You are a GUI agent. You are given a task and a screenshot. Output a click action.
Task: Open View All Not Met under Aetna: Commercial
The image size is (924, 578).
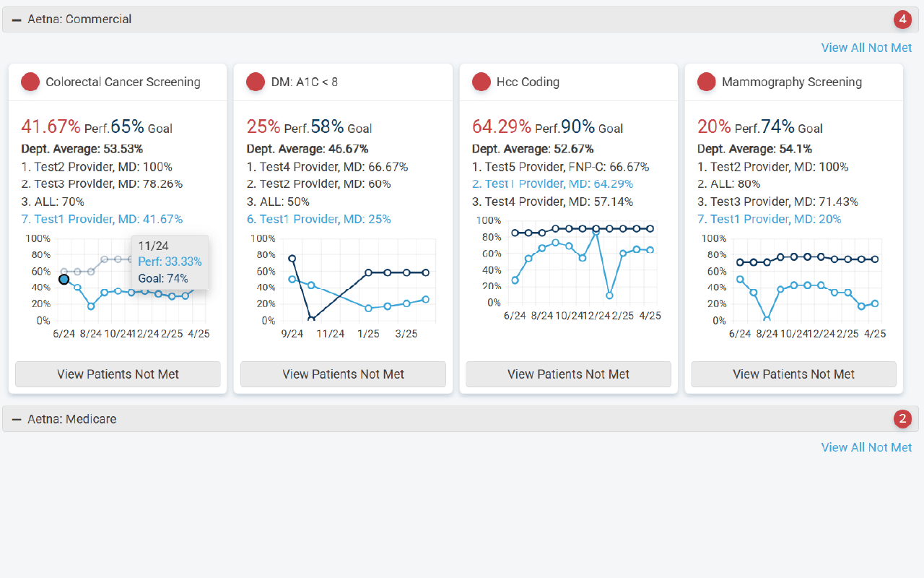pos(866,48)
